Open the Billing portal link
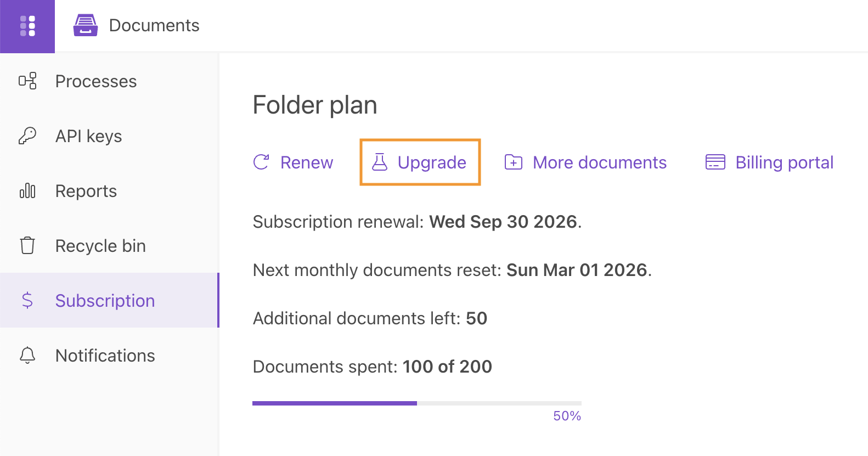This screenshot has height=456, width=868. click(x=784, y=162)
